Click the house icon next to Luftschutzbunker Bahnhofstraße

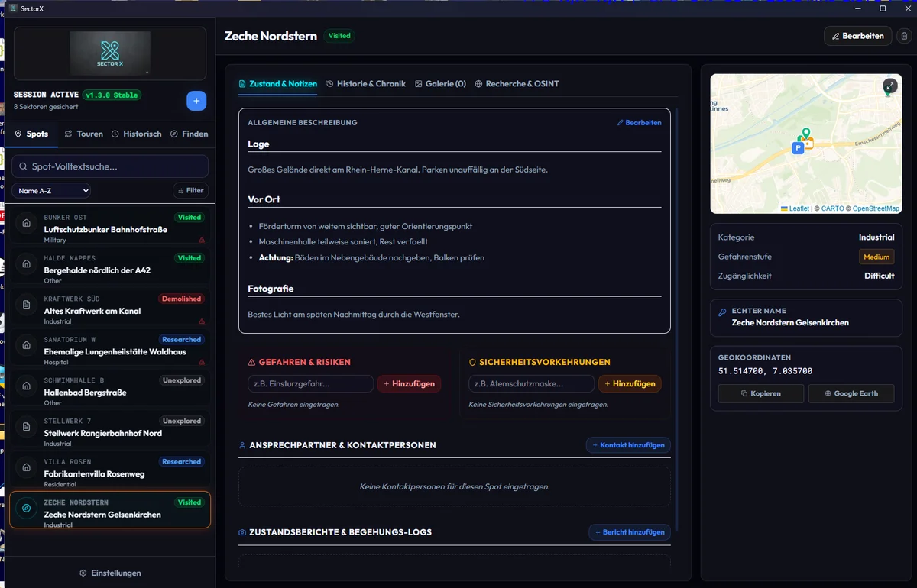27,223
